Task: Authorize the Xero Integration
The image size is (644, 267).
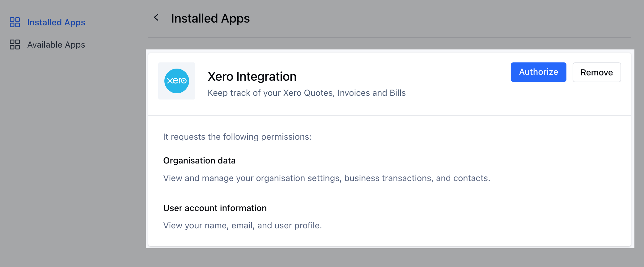Action: (x=538, y=72)
